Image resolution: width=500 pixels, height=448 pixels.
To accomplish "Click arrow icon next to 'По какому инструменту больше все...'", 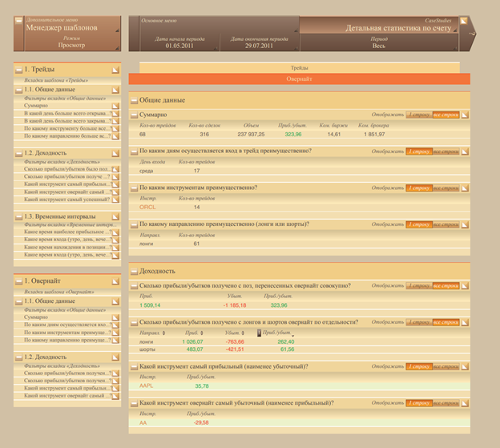I will (115, 129).
